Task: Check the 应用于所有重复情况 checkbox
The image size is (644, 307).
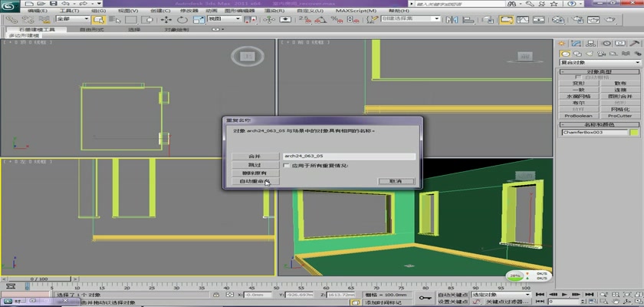Action: 287,165
